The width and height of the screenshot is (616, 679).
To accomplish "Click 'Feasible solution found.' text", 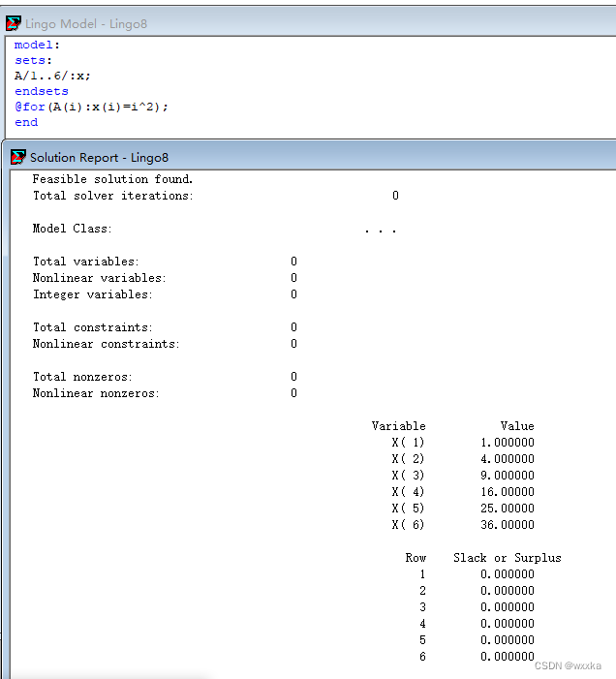I will tap(112, 179).
